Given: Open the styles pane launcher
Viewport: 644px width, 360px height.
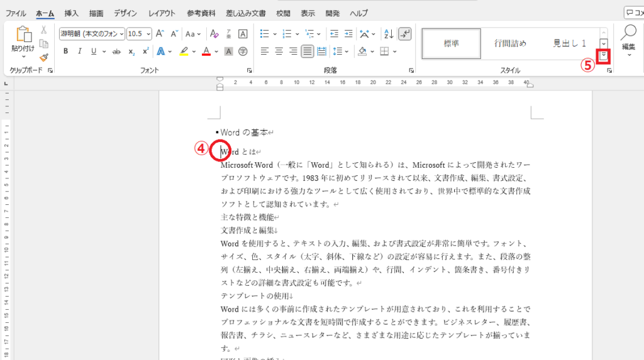Looking at the screenshot, I should (x=609, y=70).
